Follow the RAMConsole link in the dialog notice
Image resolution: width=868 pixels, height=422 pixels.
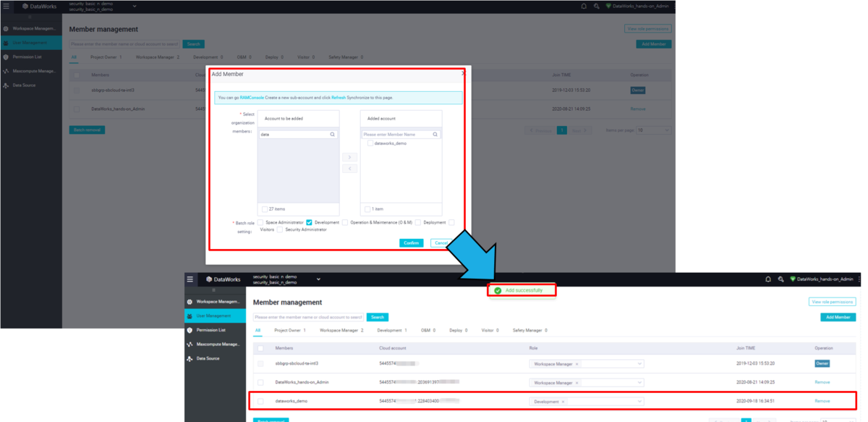(252, 97)
